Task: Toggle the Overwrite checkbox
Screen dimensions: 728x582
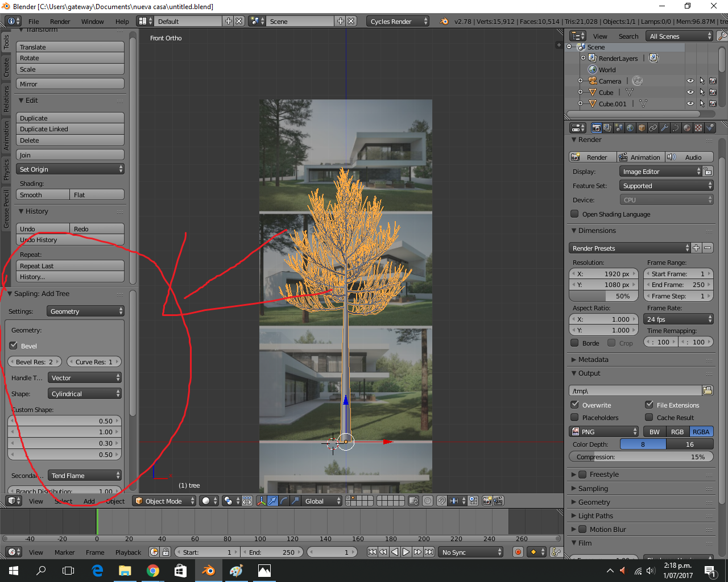Action: pyautogui.click(x=574, y=405)
